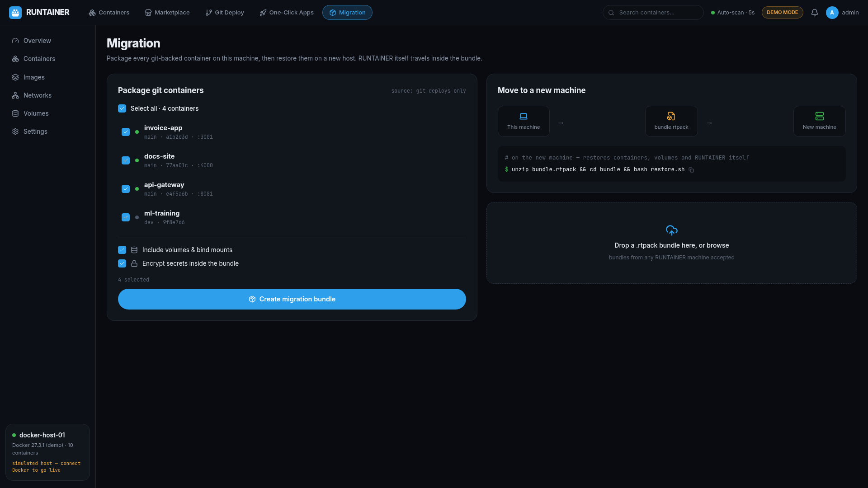Image resolution: width=868 pixels, height=488 pixels.
Task: Disable Encrypt secrets inside the bundle
Action: [122, 263]
